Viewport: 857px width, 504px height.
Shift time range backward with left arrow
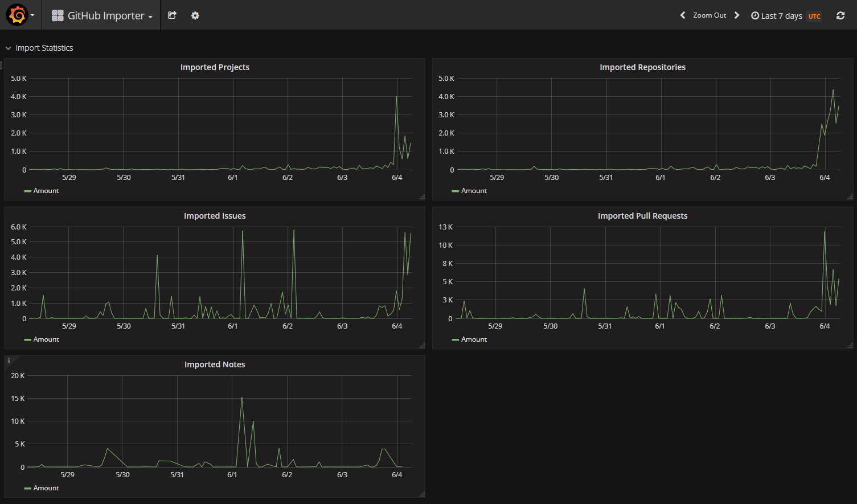(683, 15)
